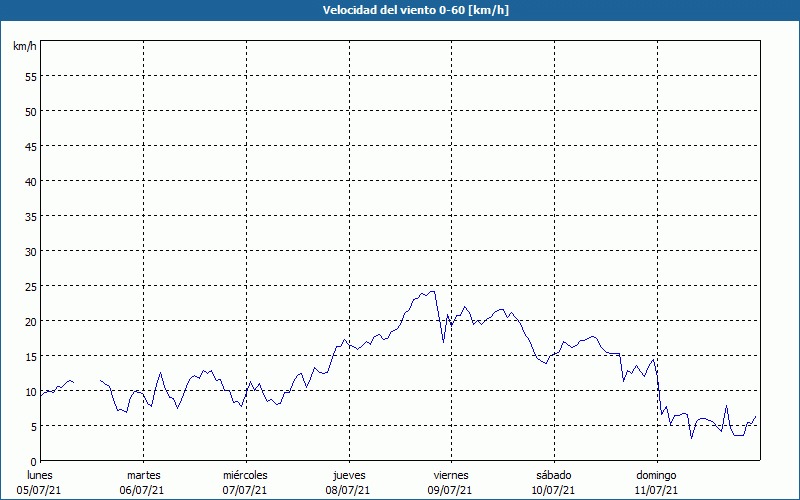Viewport: 800px width, 500px height.
Task: Click the 'lunes' day label
Action: 40,475
